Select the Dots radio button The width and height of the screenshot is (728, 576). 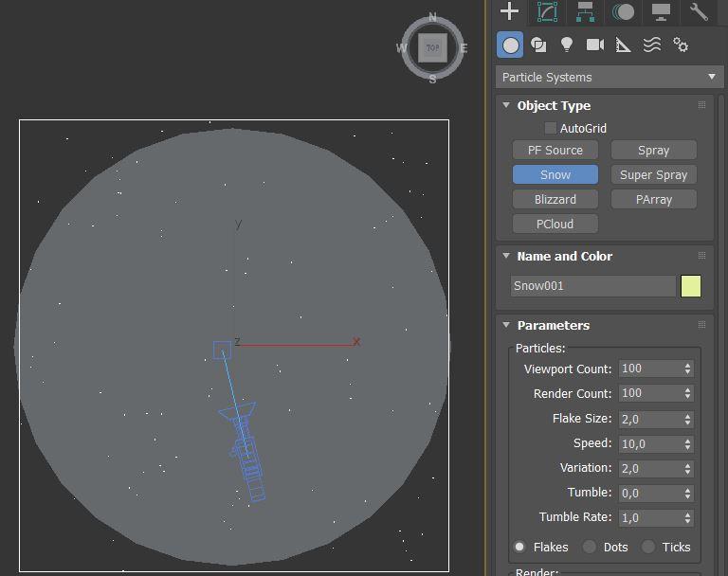(590, 547)
